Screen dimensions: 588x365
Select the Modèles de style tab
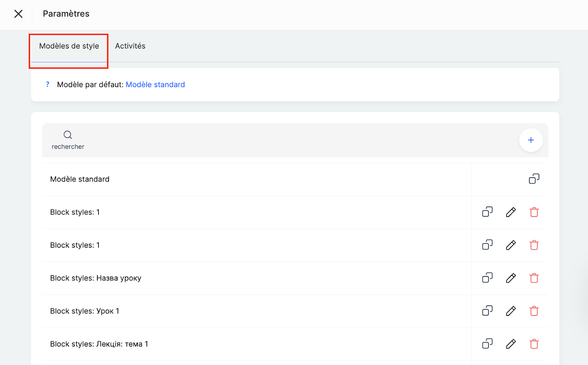pyautogui.click(x=69, y=46)
